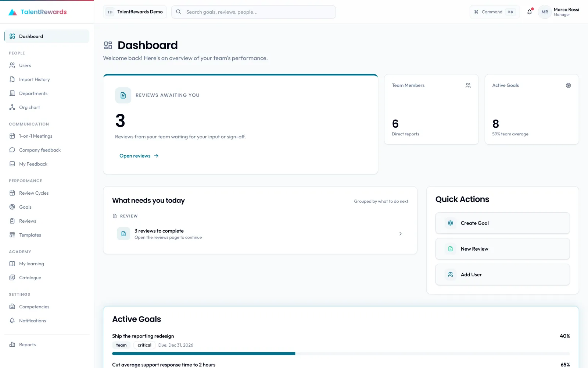Click the Team Members card people icon
The image size is (588, 368).
click(468, 85)
